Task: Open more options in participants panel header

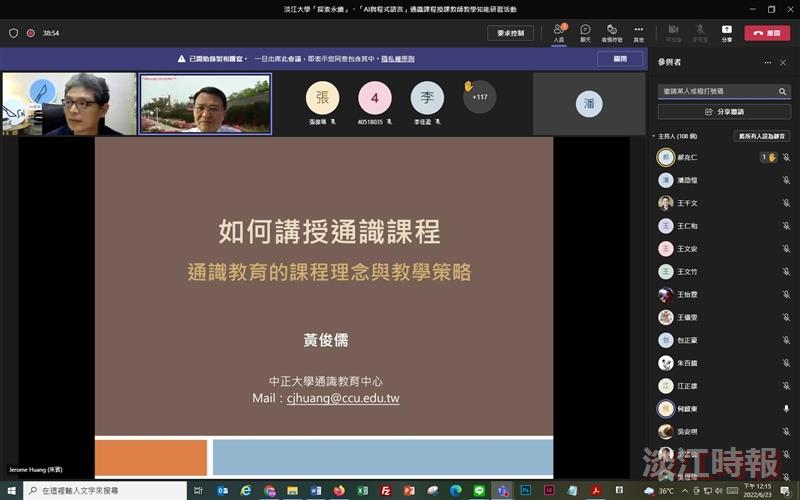Action: click(x=767, y=62)
